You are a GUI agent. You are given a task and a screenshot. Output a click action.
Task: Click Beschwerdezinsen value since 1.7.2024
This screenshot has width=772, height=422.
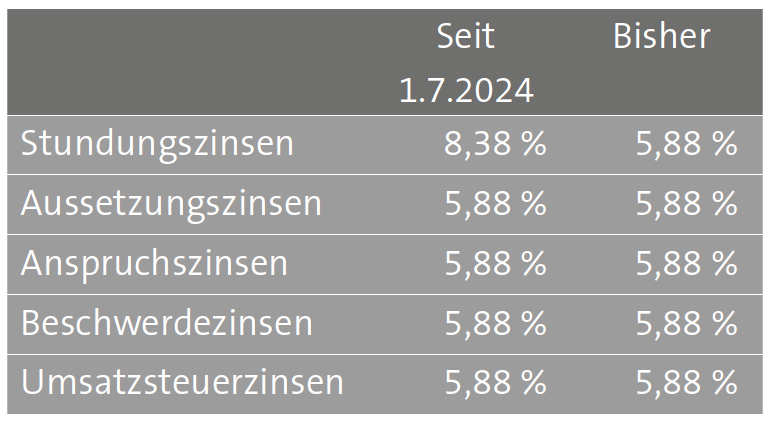pyautogui.click(x=495, y=324)
